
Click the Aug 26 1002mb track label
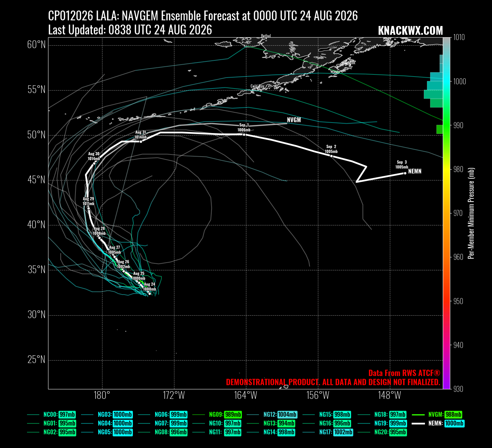pyautogui.click(x=123, y=264)
